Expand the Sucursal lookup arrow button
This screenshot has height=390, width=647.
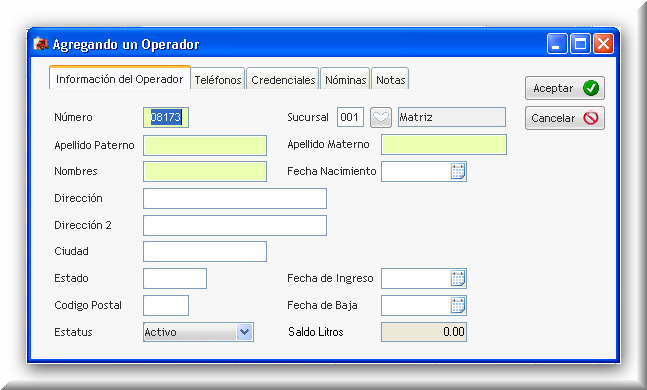380,118
